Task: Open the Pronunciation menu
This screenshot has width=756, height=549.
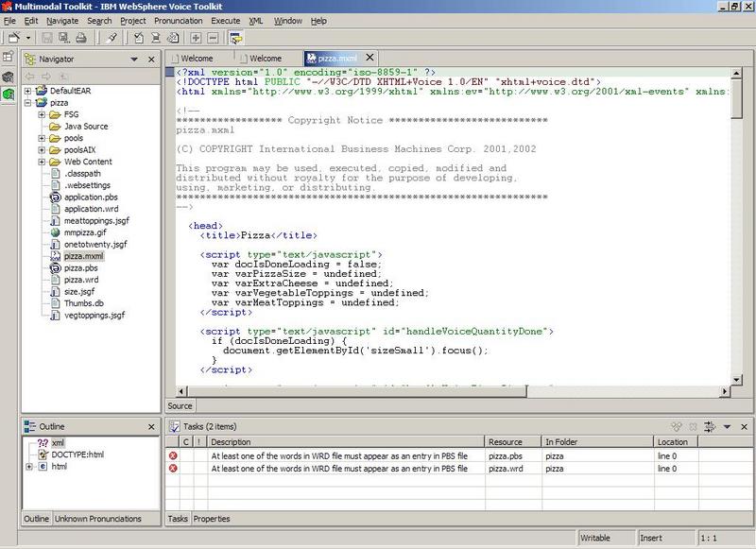Action: click(179, 21)
